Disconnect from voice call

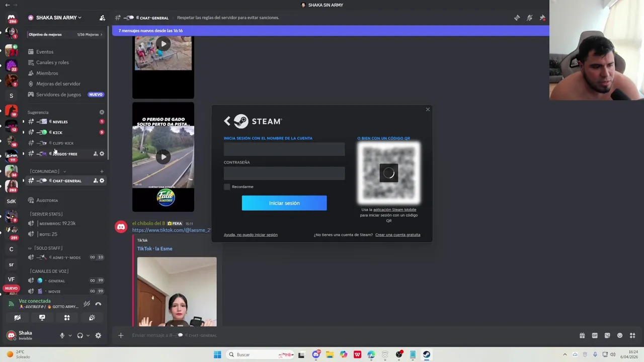(98, 304)
